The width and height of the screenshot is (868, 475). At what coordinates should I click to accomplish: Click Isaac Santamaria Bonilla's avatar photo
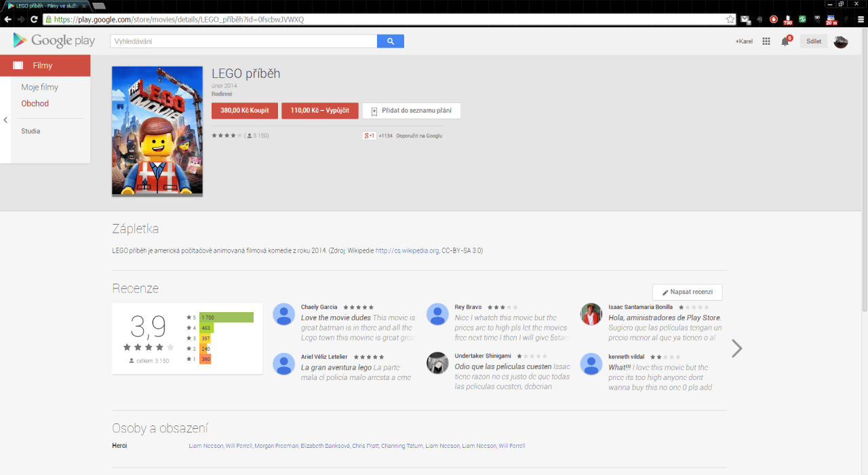(x=591, y=314)
